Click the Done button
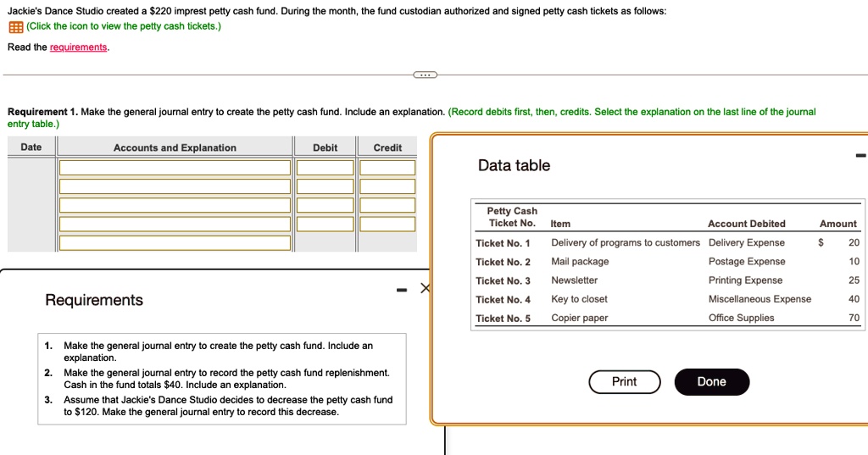This screenshot has height=455, width=868. pos(712,382)
